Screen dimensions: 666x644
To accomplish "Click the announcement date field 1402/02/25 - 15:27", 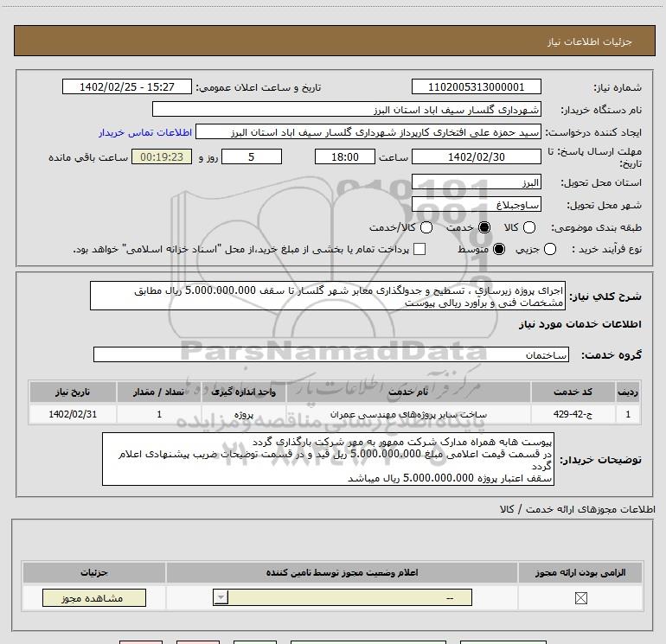I will point(127,86).
